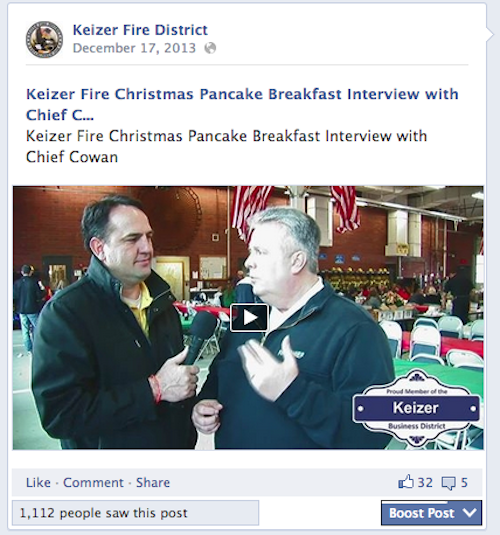Image resolution: width=500 pixels, height=535 pixels.
Task: Play the interview video
Action: (249, 318)
